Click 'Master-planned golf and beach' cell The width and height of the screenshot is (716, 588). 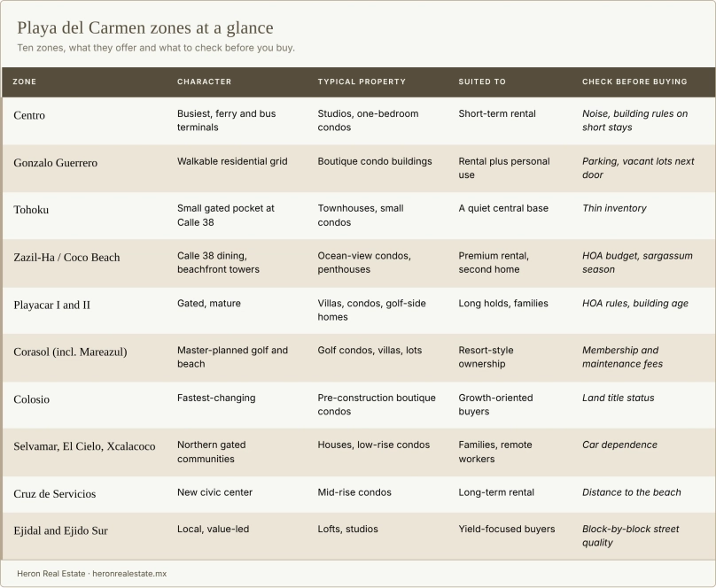coord(232,357)
